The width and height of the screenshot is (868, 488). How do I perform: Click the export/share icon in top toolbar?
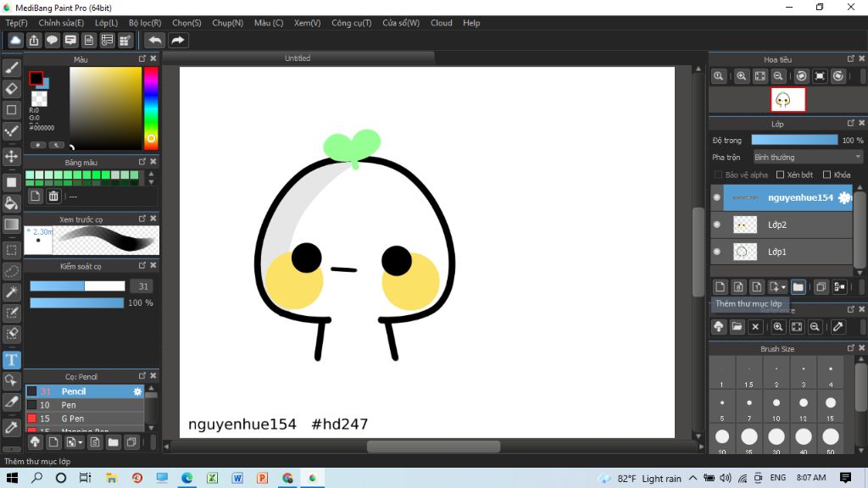34,40
